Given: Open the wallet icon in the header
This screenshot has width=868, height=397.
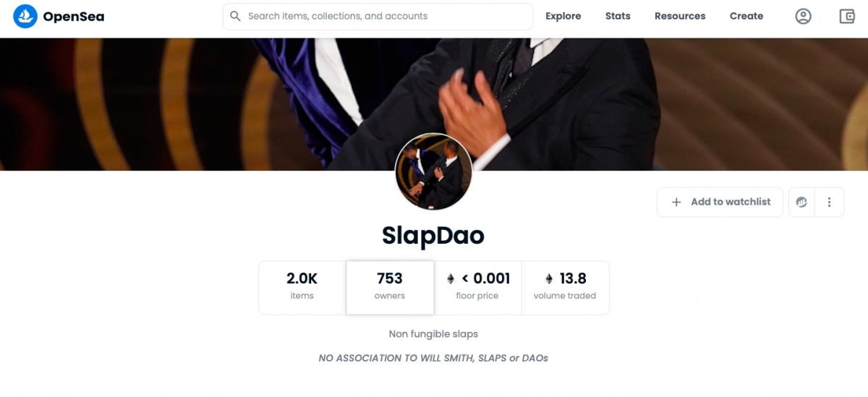Looking at the screenshot, I should [847, 16].
